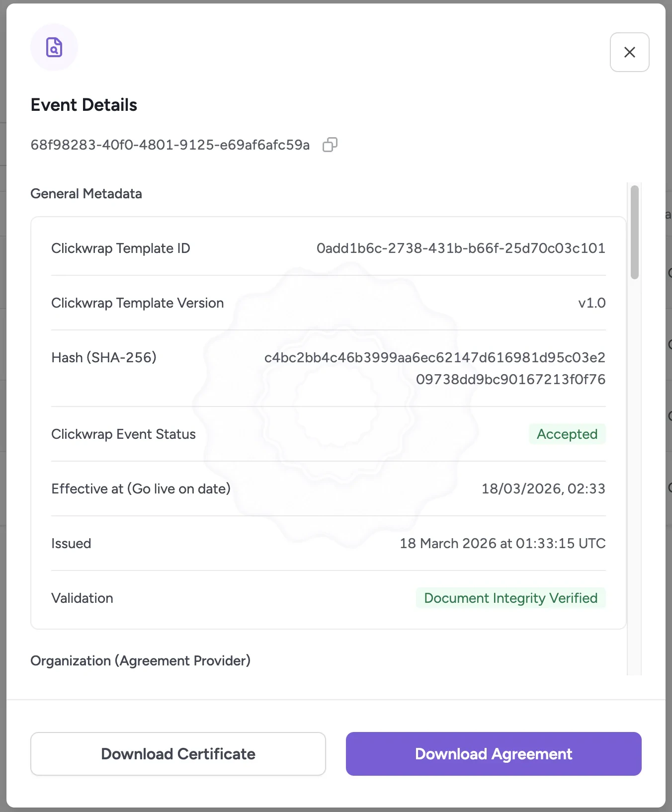Select the Effective at go-live date value
Image resolution: width=672 pixels, height=812 pixels.
point(543,488)
